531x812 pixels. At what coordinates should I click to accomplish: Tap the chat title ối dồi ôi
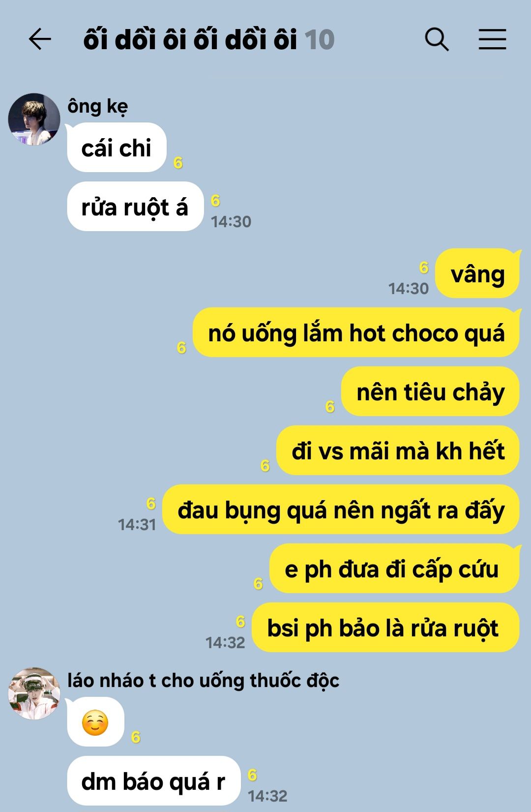coord(190,39)
